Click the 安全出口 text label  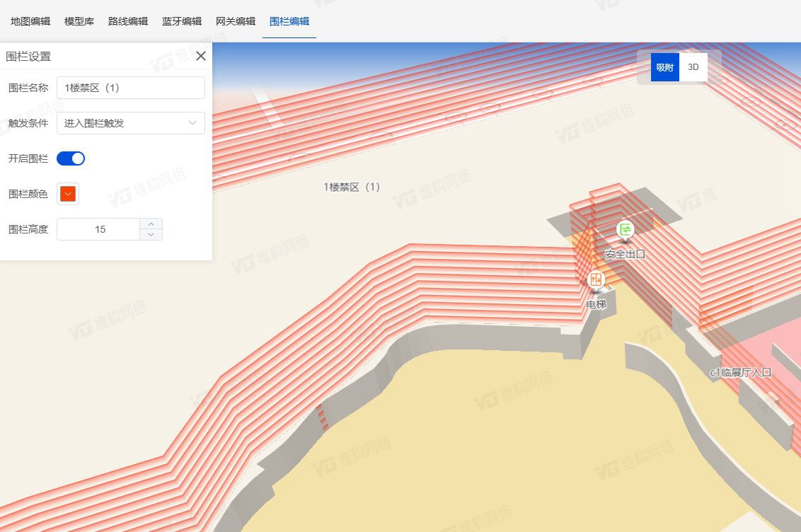626,254
